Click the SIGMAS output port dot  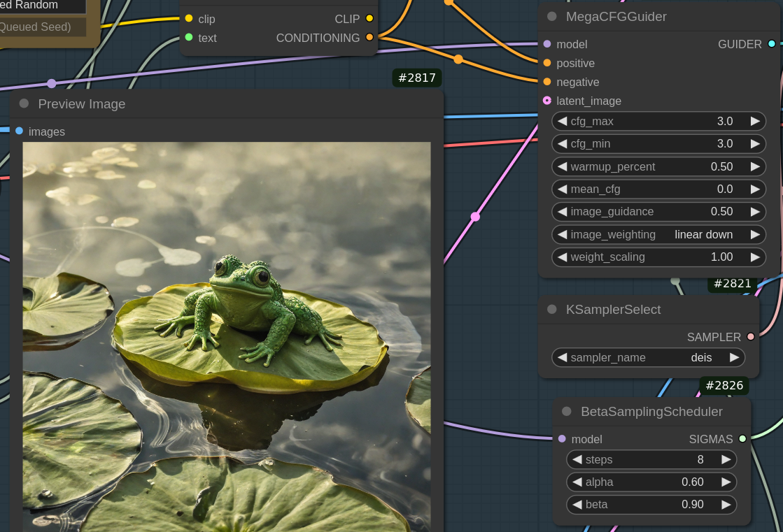click(742, 439)
